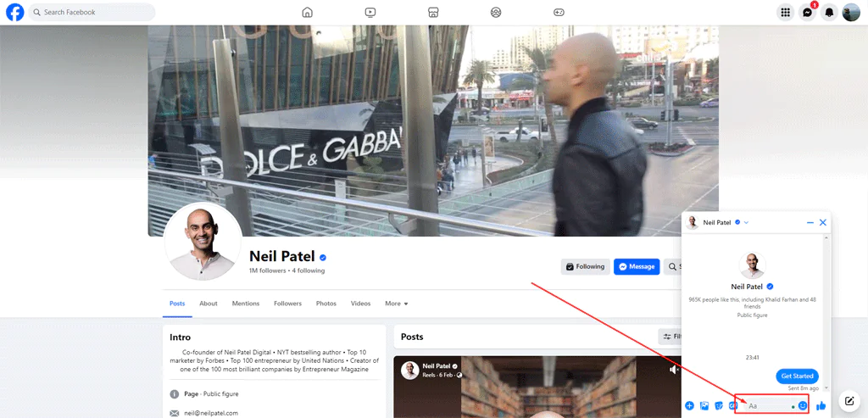Open the Marketplace icon
Screen dimensions: 868x418
(433, 12)
